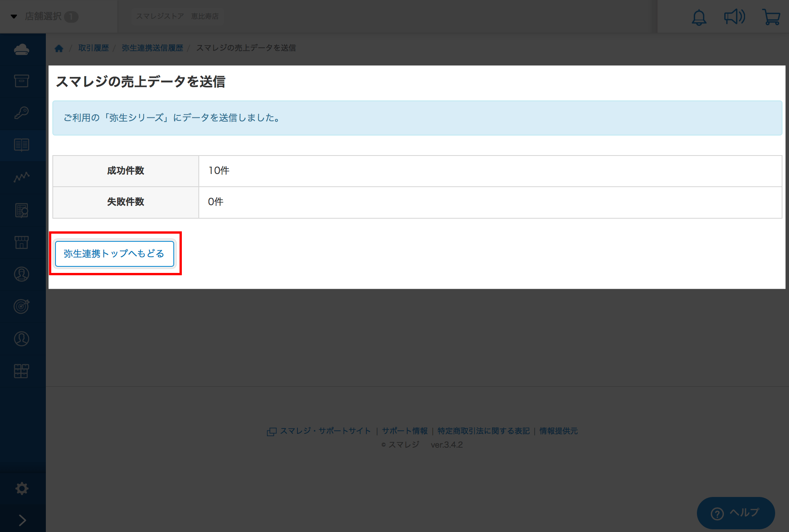Click 弥生連携トップへもどる button
789x532 pixels.
click(x=114, y=254)
